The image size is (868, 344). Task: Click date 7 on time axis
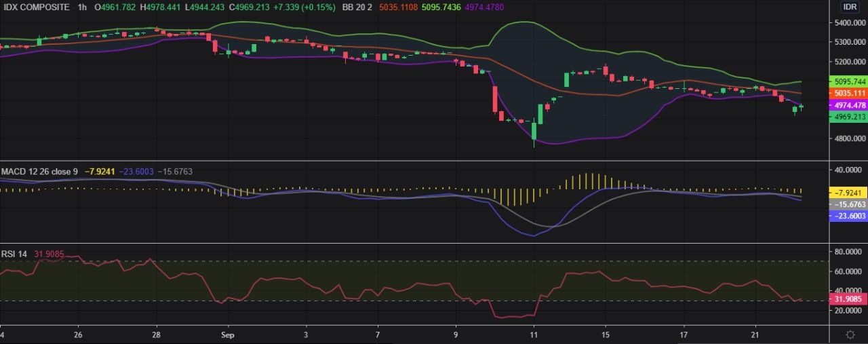[378, 335]
